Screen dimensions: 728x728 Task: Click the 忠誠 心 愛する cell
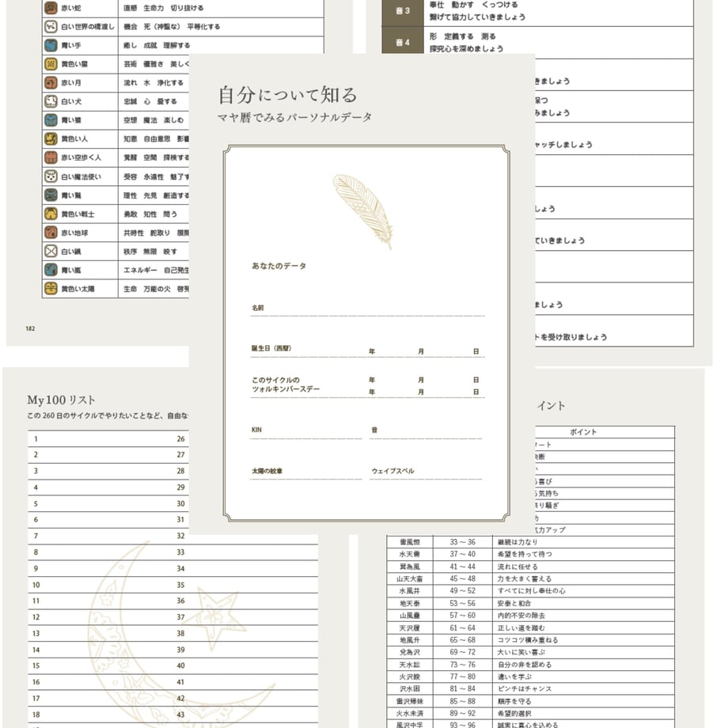154,101
